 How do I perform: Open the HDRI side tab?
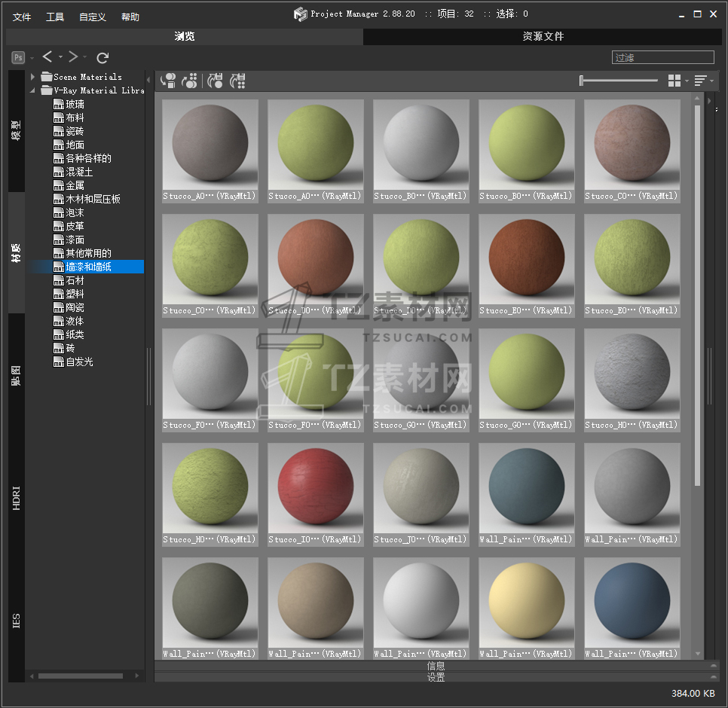click(x=17, y=499)
